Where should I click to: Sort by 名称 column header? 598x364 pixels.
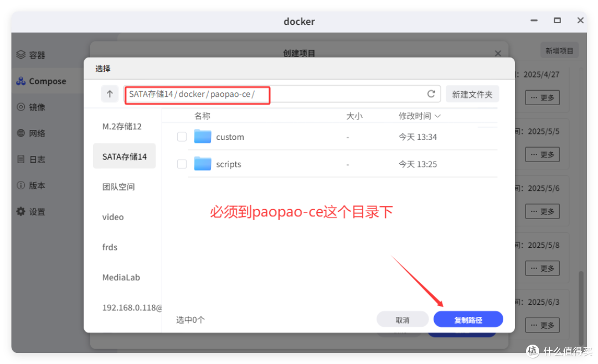[202, 116]
